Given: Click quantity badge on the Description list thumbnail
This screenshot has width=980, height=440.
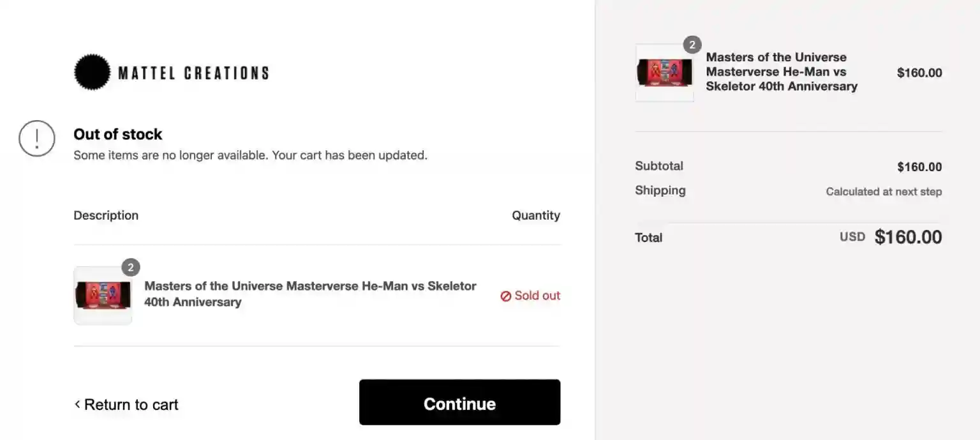Looking at the screenshot, I should coord(130,268).
